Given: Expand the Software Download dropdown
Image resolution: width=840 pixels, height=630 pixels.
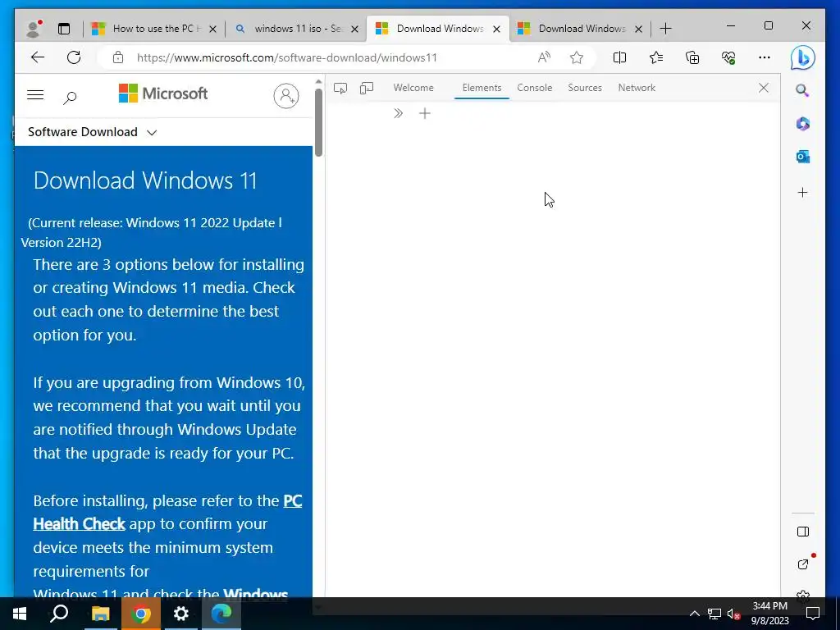Looking at the screenshot, I should pos(92,132).
